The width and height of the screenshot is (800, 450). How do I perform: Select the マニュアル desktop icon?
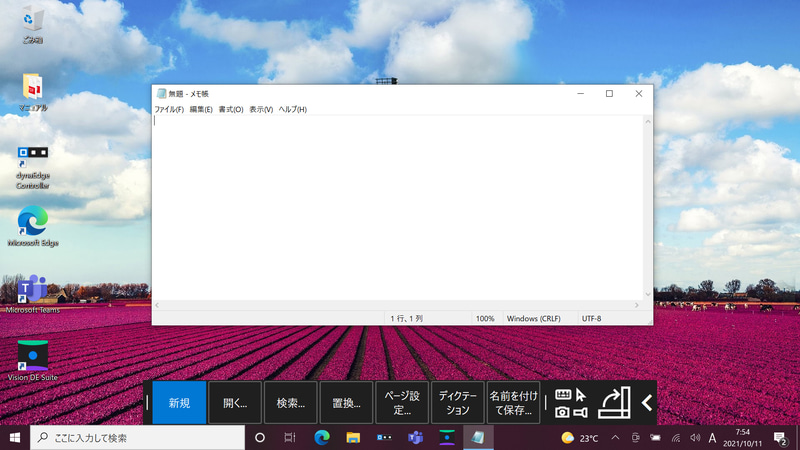pos(33,92)
